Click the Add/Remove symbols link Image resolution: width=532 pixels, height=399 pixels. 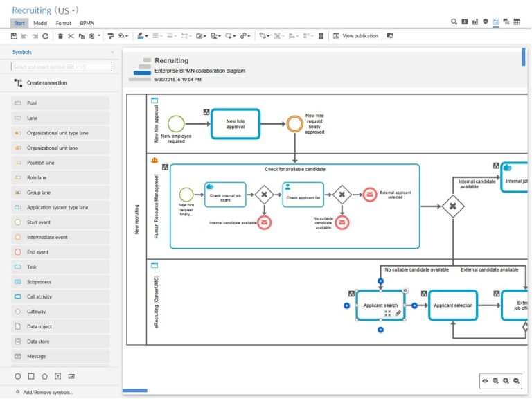(x=48, y=392)
